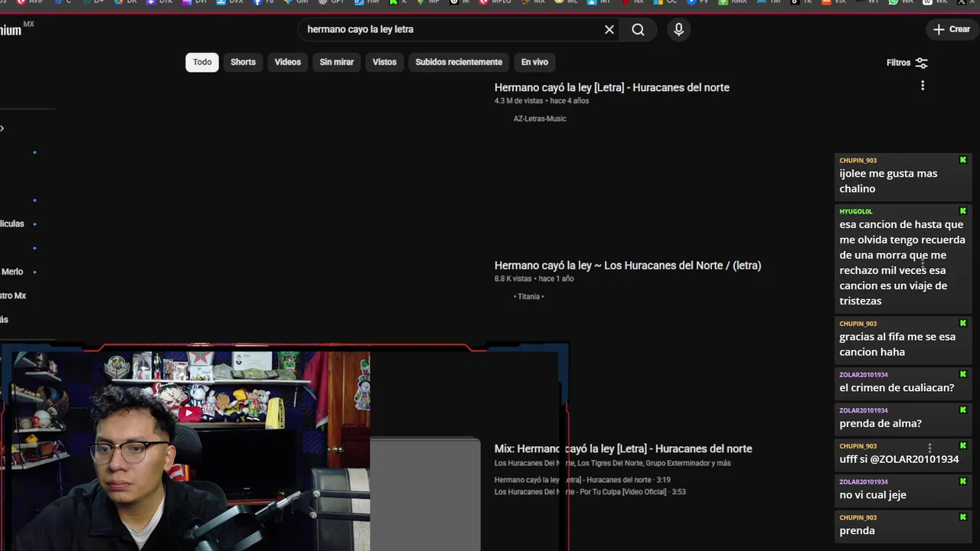
Task: Open the Crear create button
Action: (x=952, y=29)
